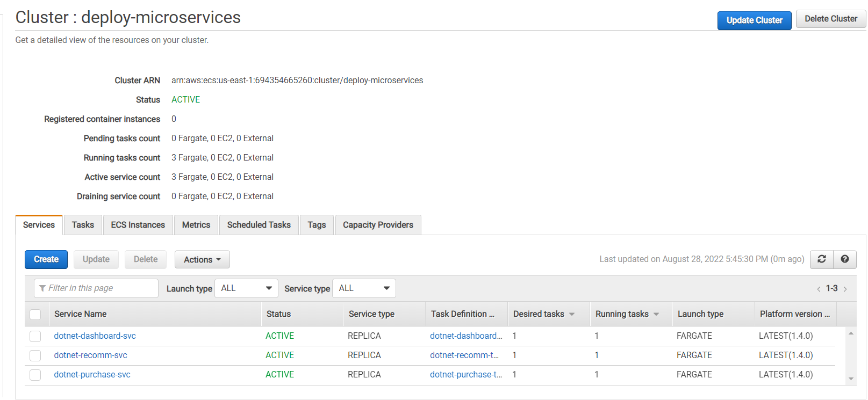Sort by Running tasks arrow

(x=656, y=315)
